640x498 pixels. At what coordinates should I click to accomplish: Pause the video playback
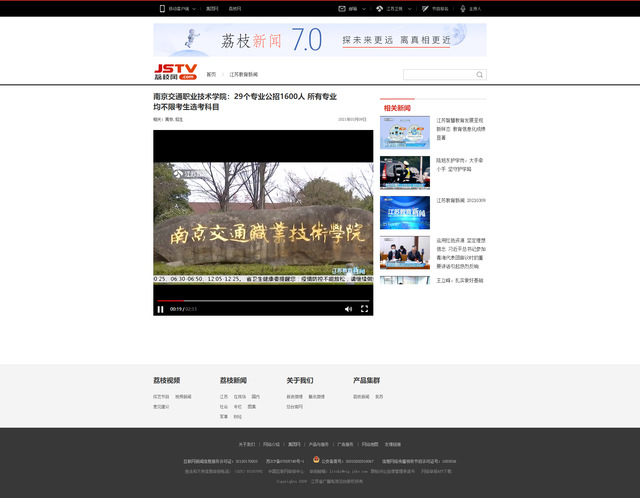tap(160, 309)
